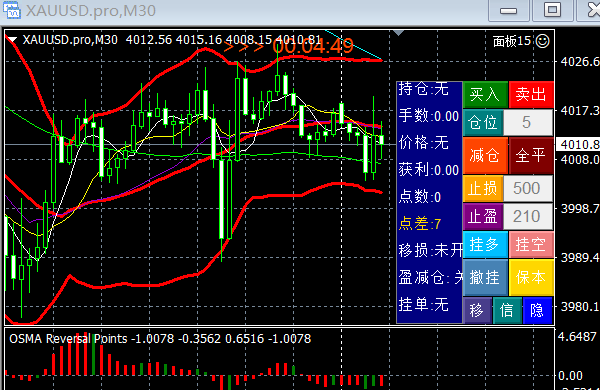The height and width of the screenshot is (390, 600).
Task: Select the lot size field showing 5
Action: [528, 122]
